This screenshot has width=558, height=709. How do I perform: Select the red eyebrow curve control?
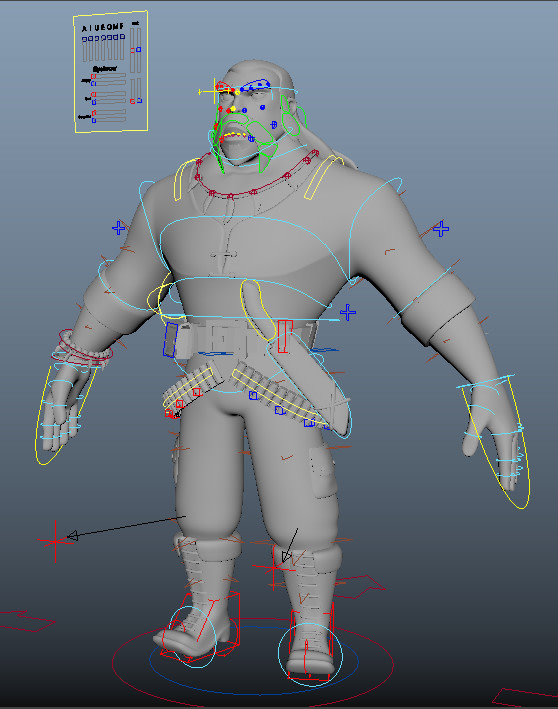click(x=223, y=86)
